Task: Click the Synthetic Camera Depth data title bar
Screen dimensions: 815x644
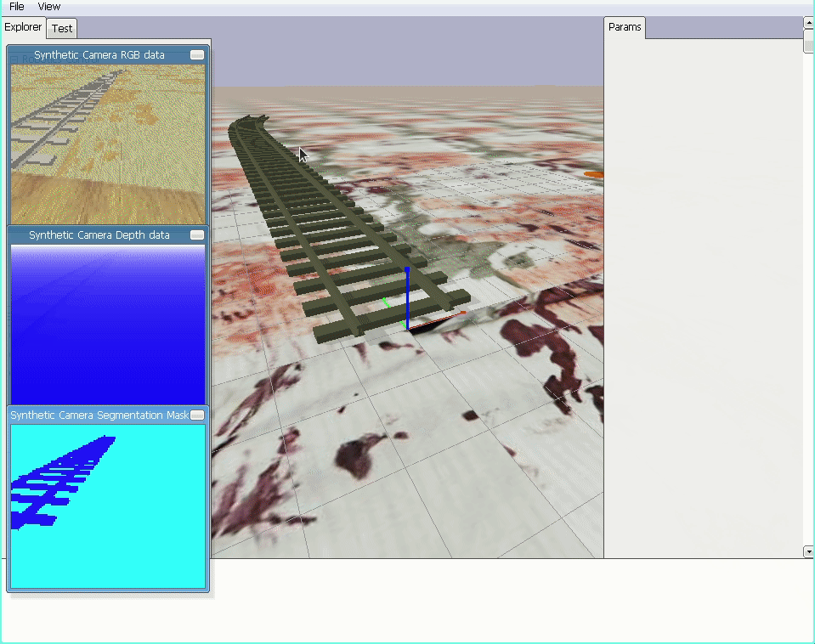Action: 99,235
